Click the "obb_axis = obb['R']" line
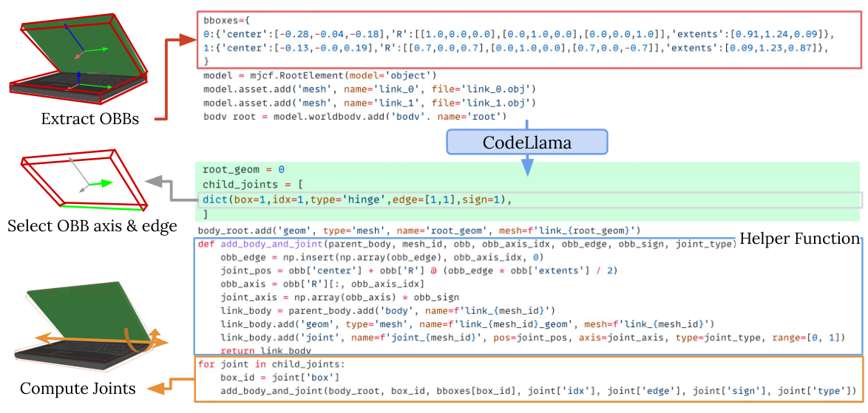Image resolution: width=868 pixels, height=413 pixels. tap(322, 284)
